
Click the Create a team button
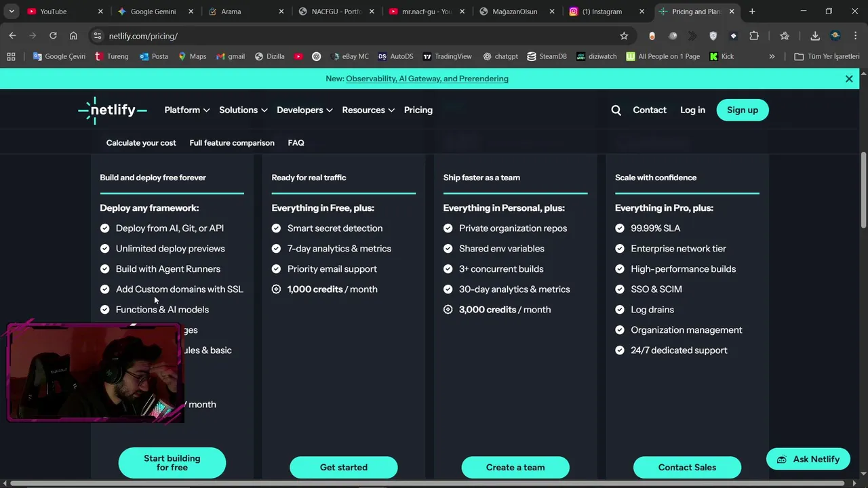pyautogui.click(x=515, y=467)
